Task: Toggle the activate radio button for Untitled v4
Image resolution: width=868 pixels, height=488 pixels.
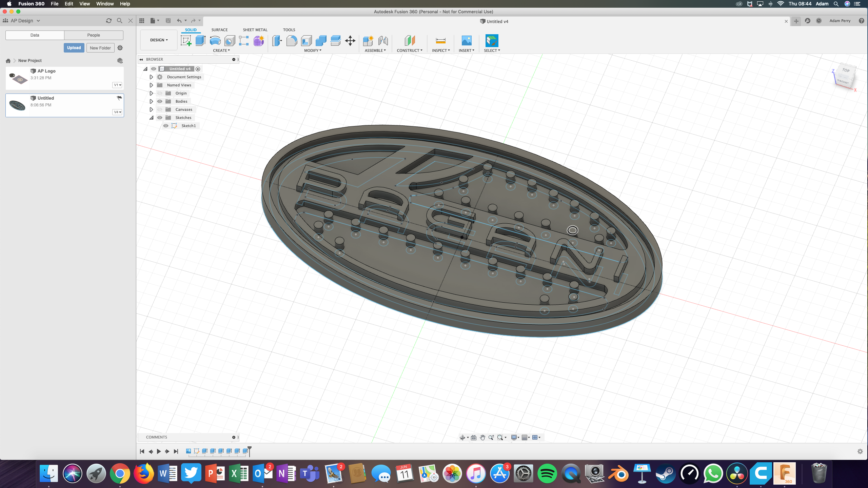Action: coord(198,69)
